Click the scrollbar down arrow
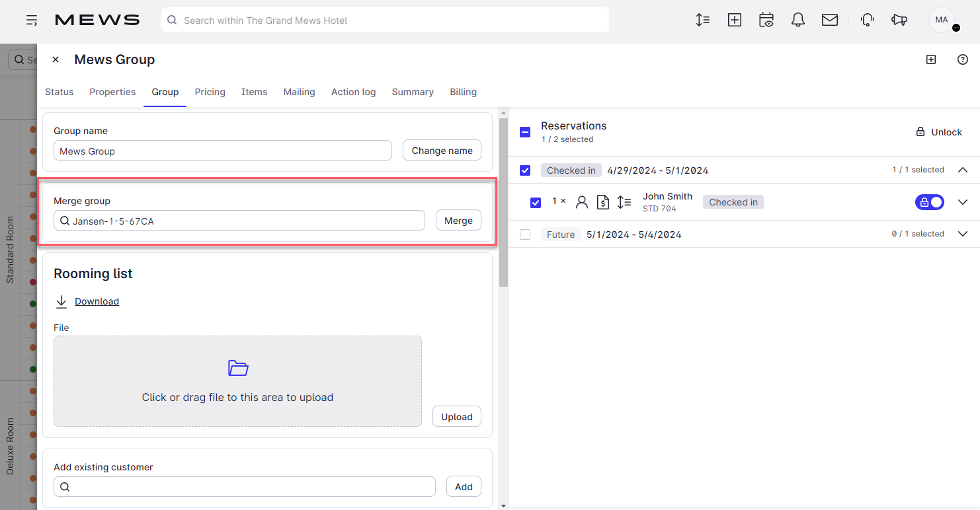 coord(503,505)
